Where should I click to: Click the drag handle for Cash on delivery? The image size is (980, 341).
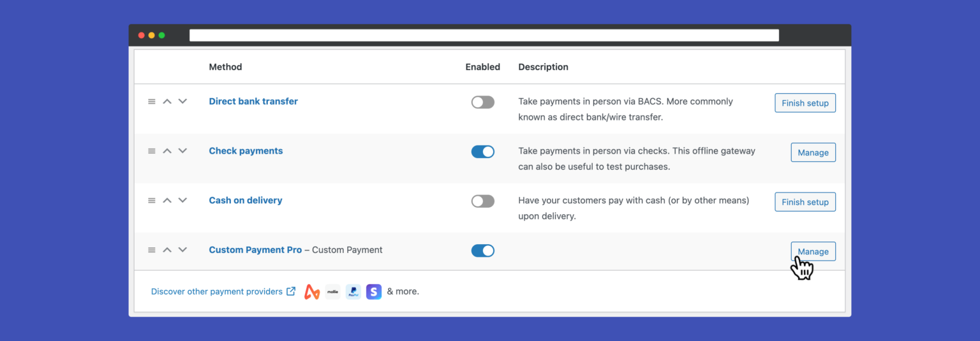click(x=152, y=200)
